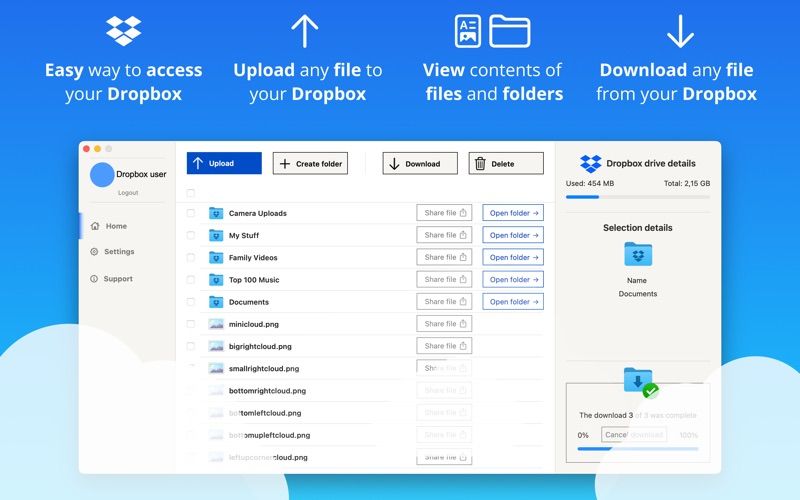Screen dimensions: 800x500
Task: Select the Top 100 Music name text
Action: coord(254,280)
